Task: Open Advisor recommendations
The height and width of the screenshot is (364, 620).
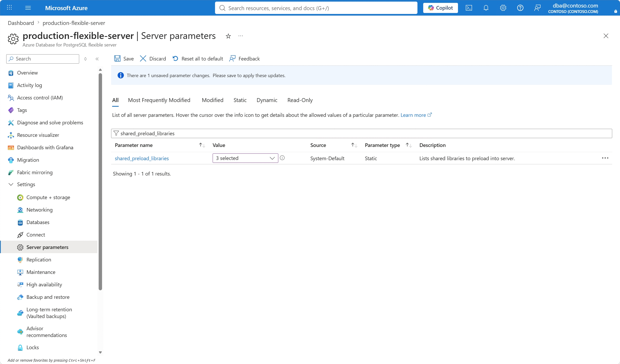Action: [46, 332]
